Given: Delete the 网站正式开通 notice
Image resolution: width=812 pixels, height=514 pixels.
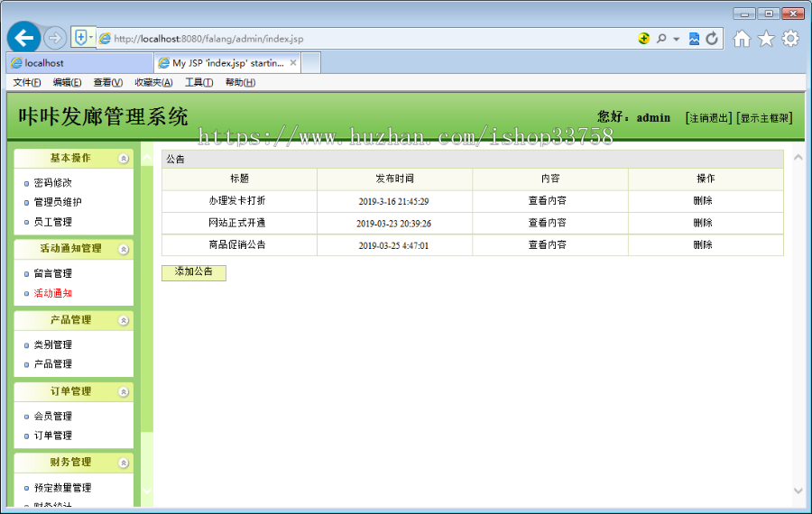Looking at the screenshot, I should point(703,223).
